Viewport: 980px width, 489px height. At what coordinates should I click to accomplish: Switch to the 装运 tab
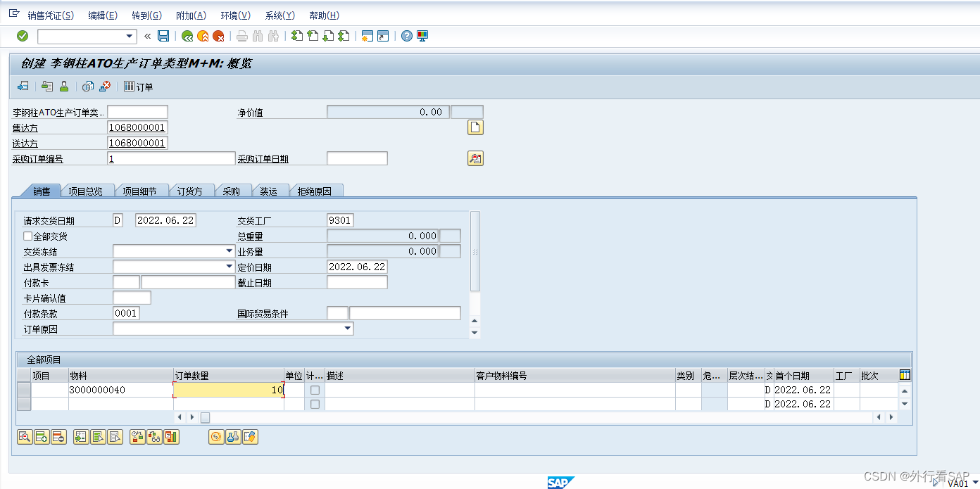268,191
